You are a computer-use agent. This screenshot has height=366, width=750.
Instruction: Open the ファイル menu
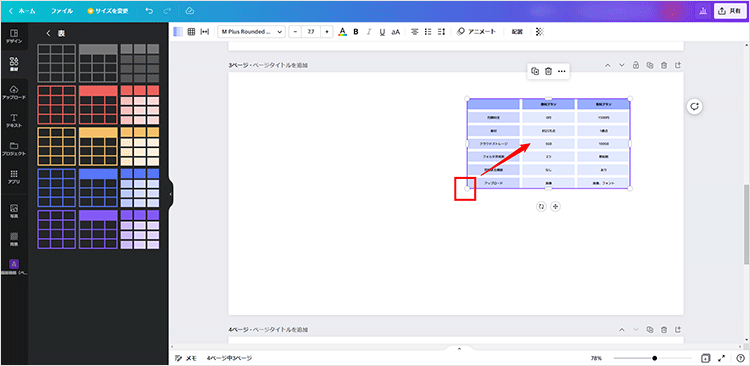click(62, 11)
